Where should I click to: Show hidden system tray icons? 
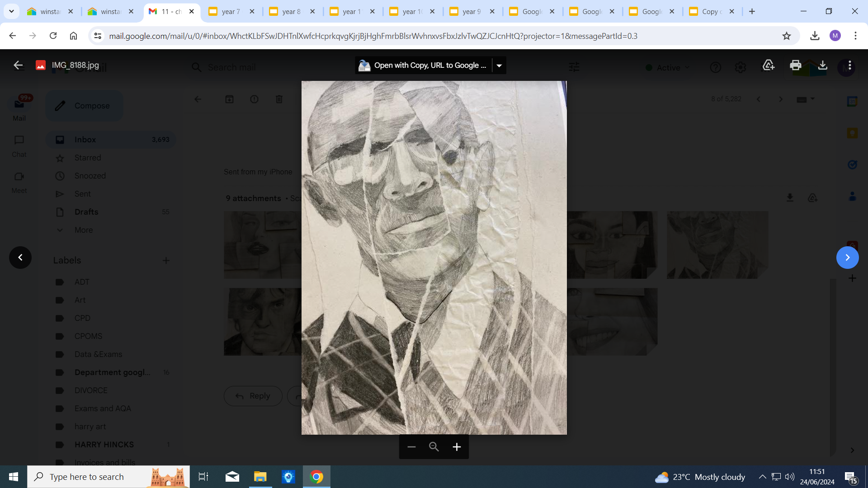(x=762, y=477)
